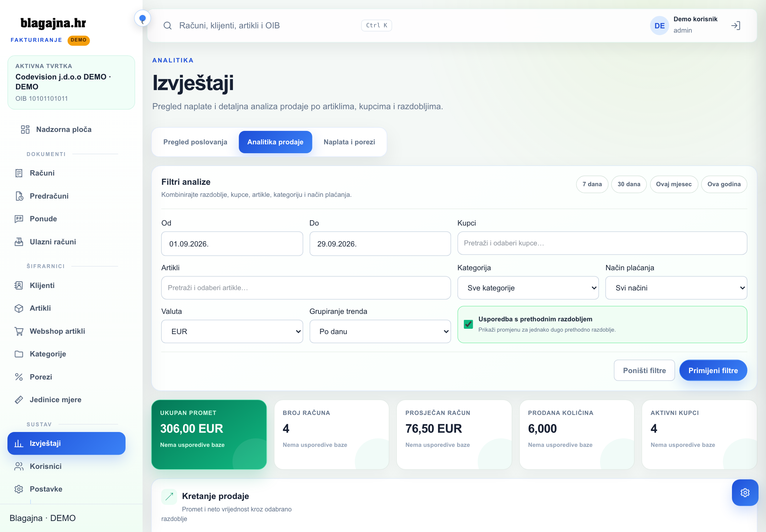
Task: Click the Poništi filtre button
Action: click(644, 371)
